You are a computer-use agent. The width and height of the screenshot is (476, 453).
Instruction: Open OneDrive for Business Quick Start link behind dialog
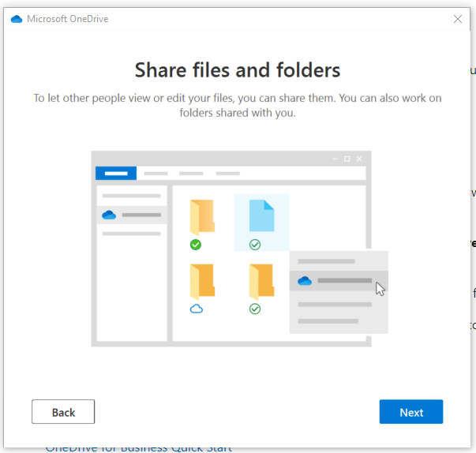click(x=139, y=450)
